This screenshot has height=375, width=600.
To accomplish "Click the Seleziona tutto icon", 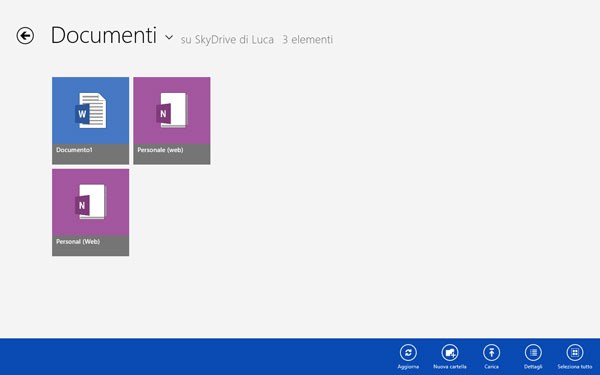I will point(575,352).
